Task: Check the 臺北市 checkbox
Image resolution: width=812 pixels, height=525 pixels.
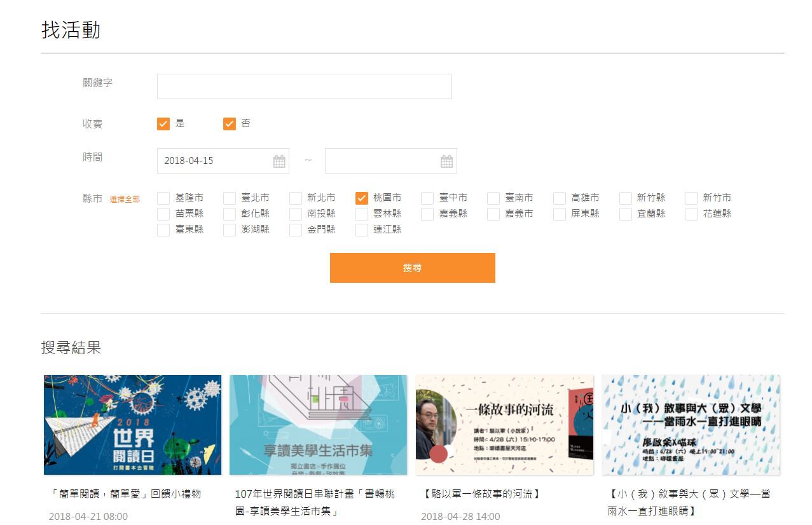Action: tap(230, 198)
